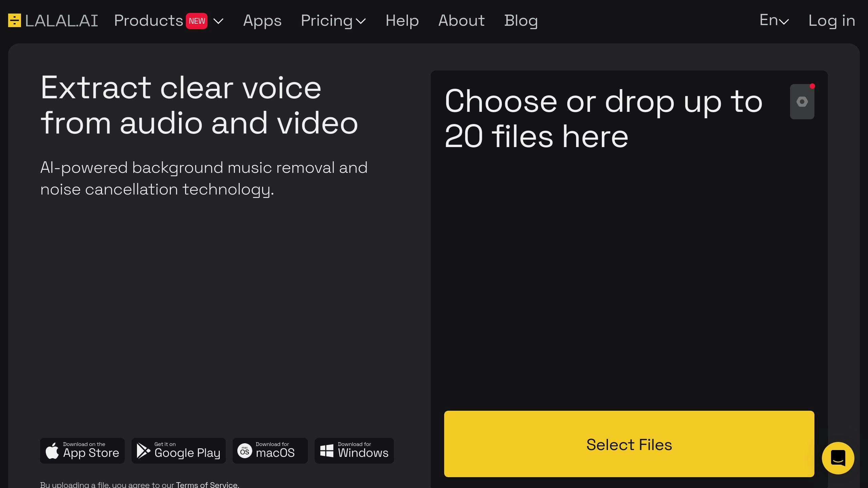
Task: Click the Terms of Service link
Action: 206,484
